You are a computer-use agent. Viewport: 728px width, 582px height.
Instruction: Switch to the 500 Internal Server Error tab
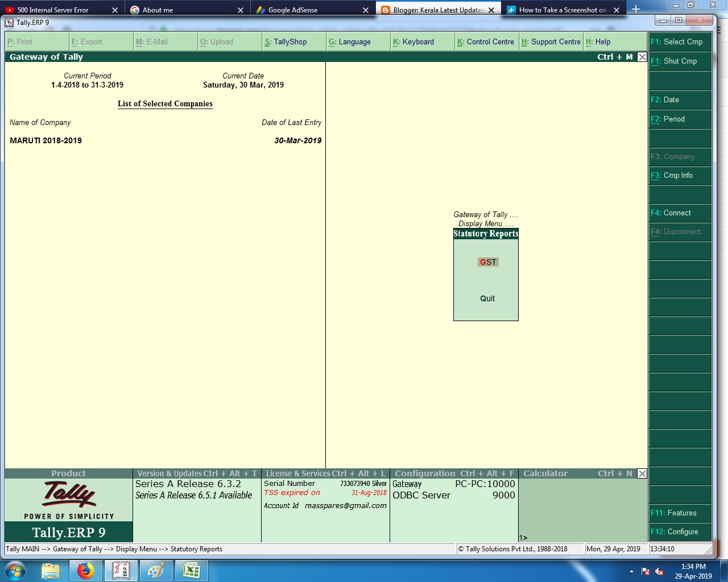coord(53,10)
